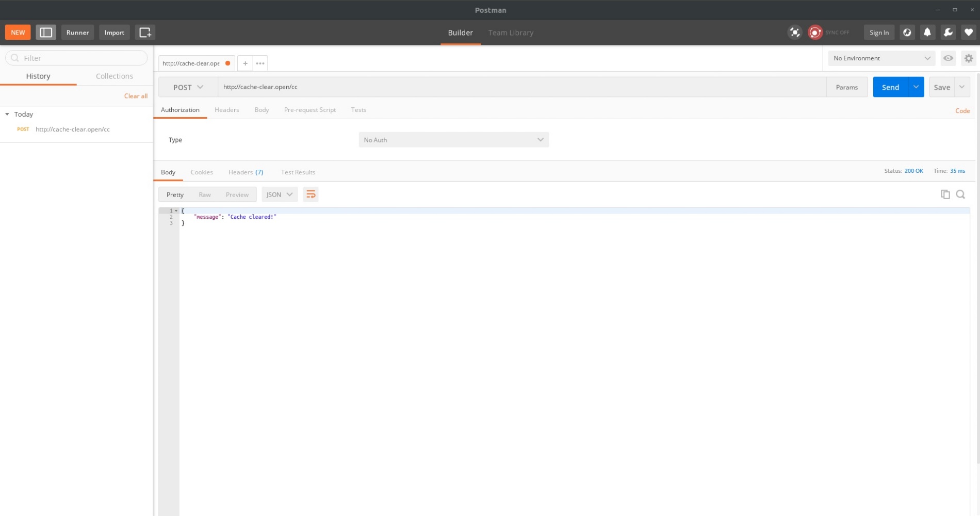Open the Pre-request Script tab
The image size is (980, 516).
click(309, 109)
